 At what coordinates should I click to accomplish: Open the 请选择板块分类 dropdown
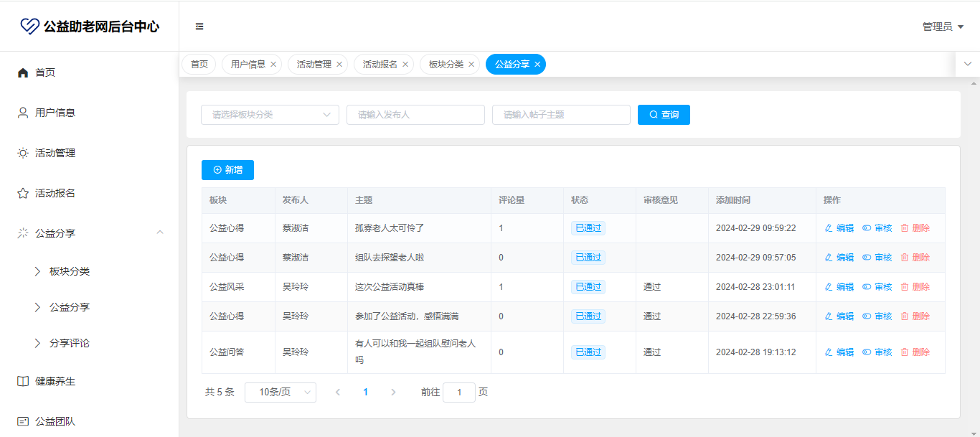click(x=270, y=115)
